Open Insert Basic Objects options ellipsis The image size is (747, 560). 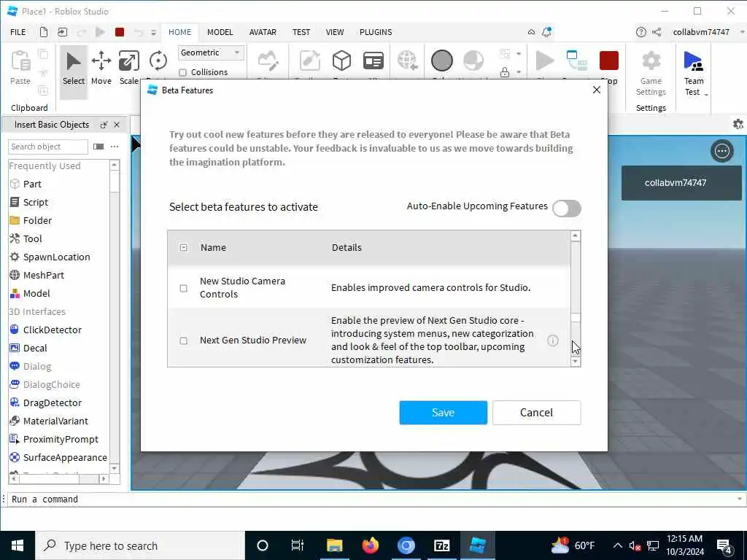point(115,147)
